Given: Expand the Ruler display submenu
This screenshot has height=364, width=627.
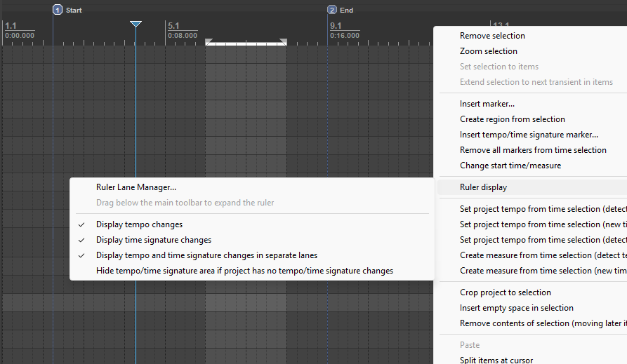Looking at the screenshot, I should click(483, 187).
